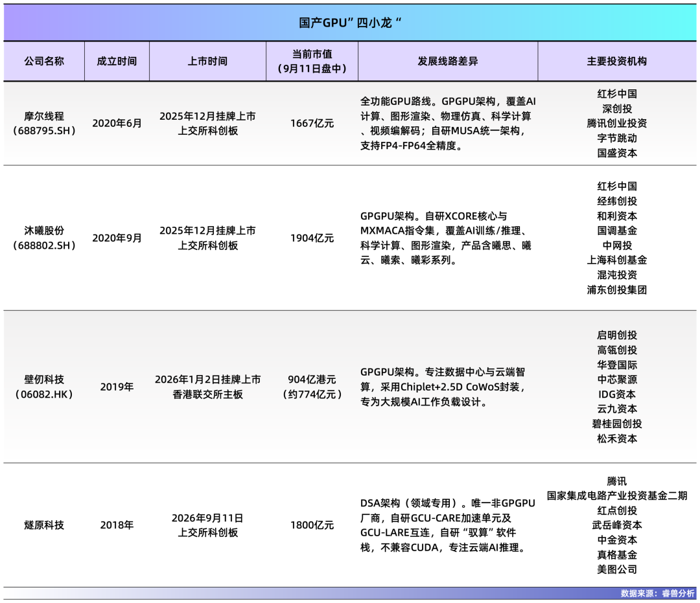Click the 全功能GPU路线 description cell
Viewport: 700px width, 603px height.
pos(448,124)
